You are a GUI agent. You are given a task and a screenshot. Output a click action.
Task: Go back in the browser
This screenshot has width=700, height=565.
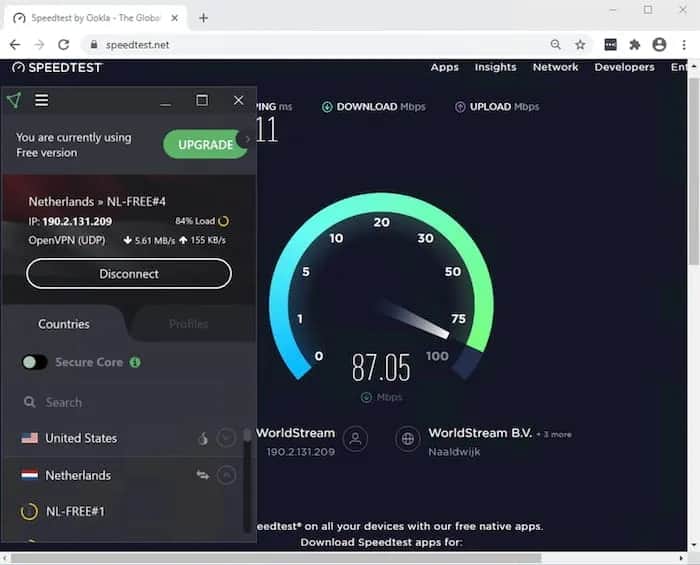(x=15, y=45)
